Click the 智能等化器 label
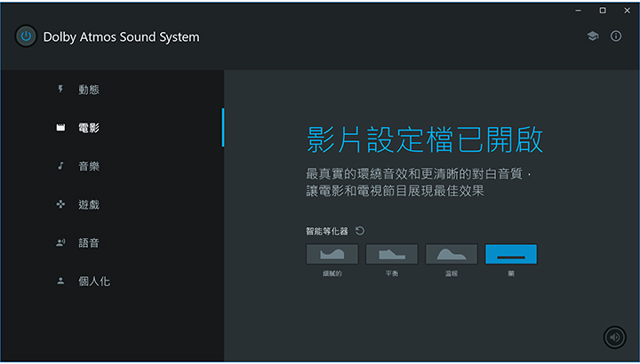This screenshot has height=364, width=640. [x=327, y=232]
